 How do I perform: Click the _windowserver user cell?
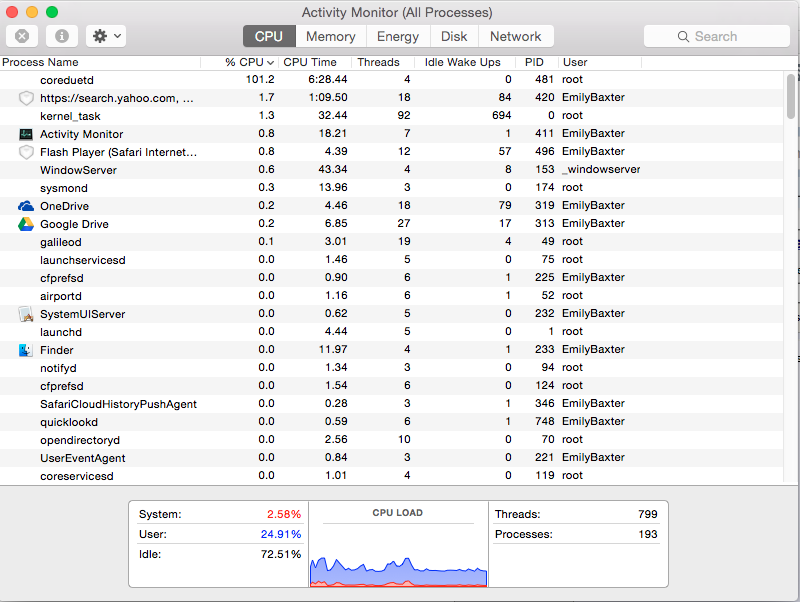[601, 169]
